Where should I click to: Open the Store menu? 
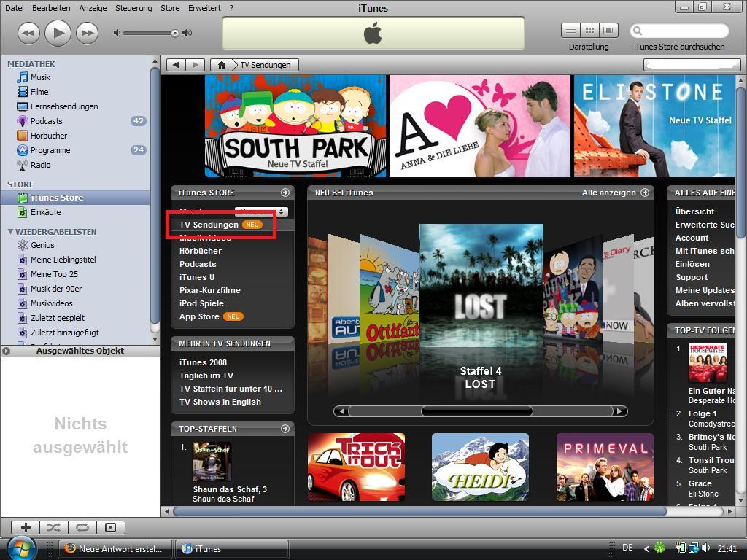tap(170, 8)
